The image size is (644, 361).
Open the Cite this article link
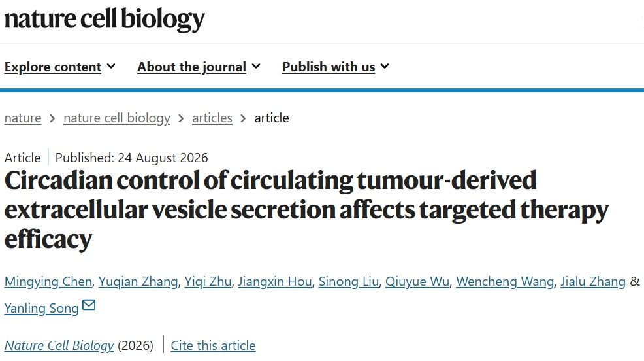[213, 345]
